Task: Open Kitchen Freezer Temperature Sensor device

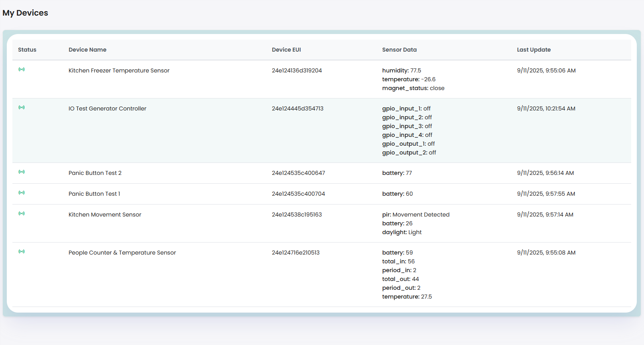Action: pyautogui.click(x=119, y=70)
